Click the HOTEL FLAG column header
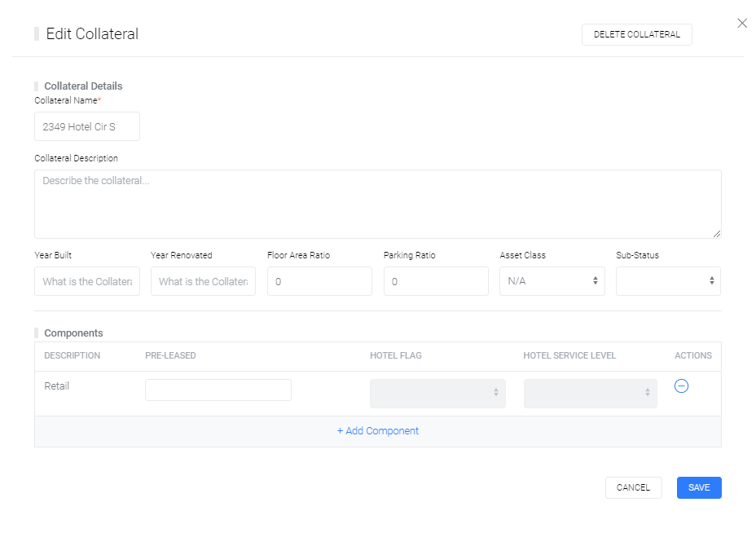Image resolution: width=756 pixels, height=533 pixels. (x=396, y=355)
